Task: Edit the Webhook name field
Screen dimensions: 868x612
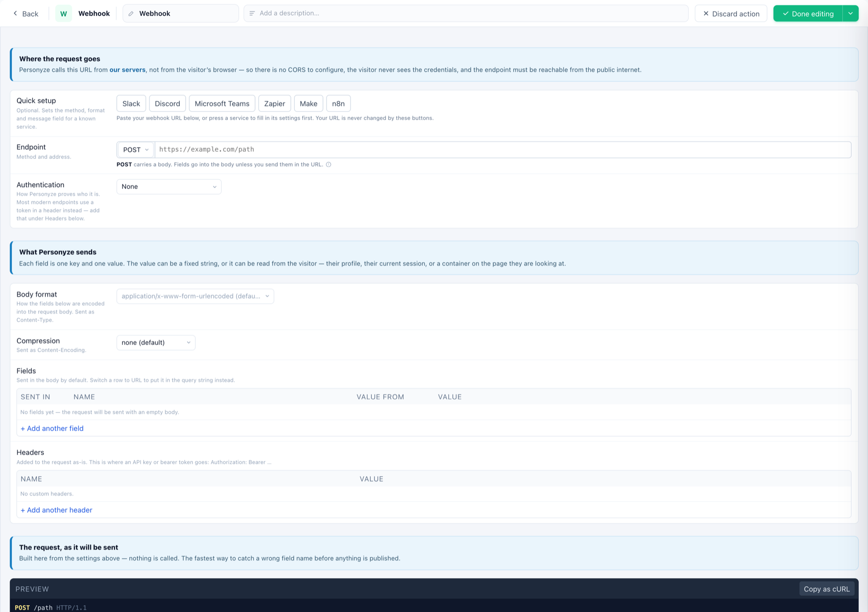Action: point(181,13)
